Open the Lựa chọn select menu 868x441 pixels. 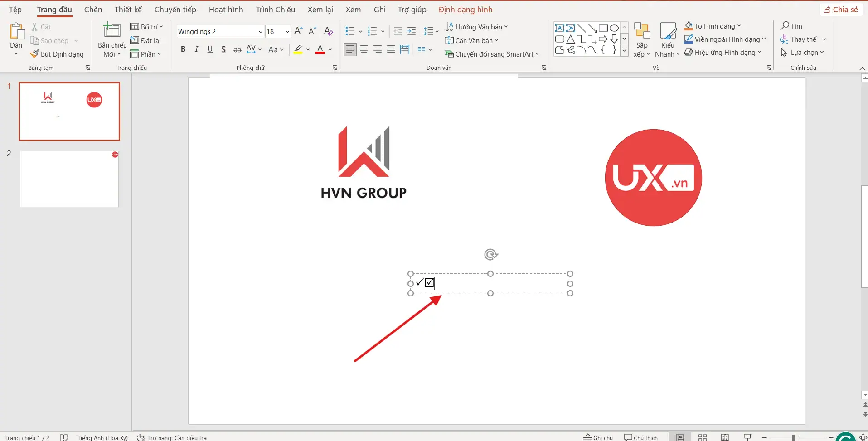coord(802,53)
